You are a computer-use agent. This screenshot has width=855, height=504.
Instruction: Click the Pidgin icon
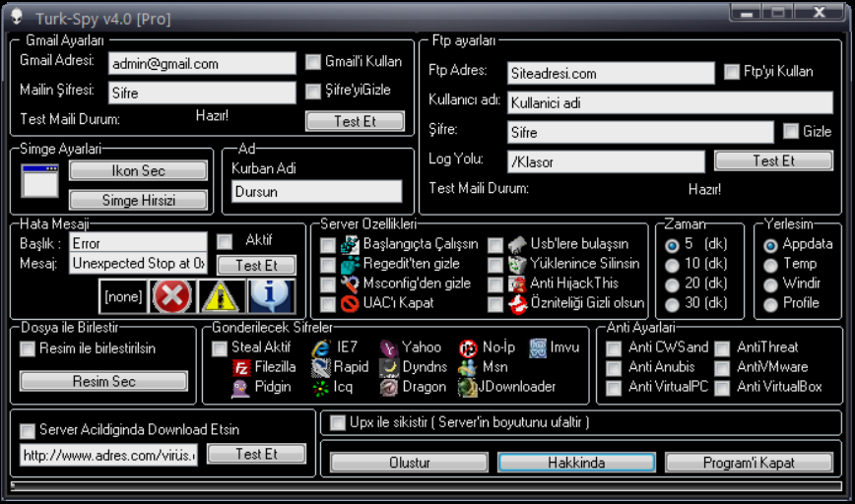[x=240, y=388]
